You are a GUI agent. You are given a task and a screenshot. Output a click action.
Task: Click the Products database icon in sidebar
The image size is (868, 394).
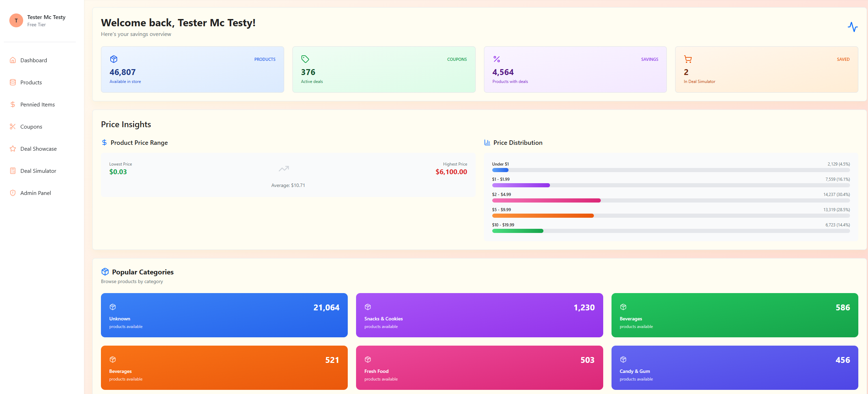(x=12, y=82)
